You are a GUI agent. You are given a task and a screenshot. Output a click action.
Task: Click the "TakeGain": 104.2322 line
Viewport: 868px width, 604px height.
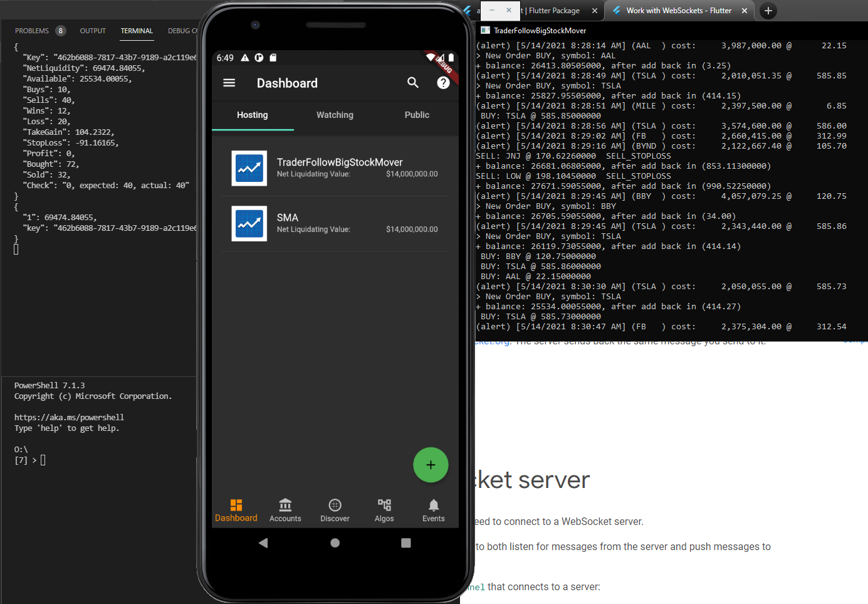click(x=69, y=132)
